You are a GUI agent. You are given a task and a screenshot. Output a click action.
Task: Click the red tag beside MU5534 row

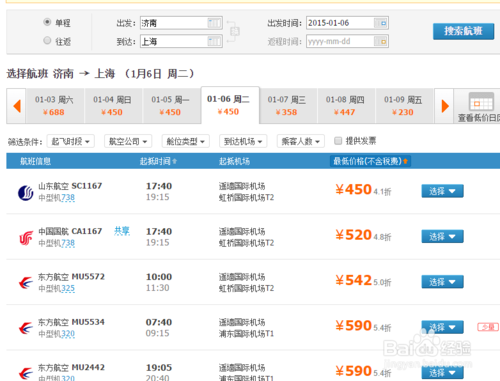488,327
